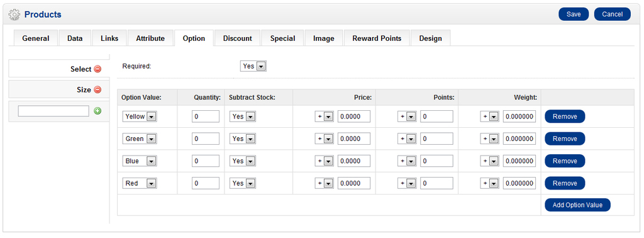Open the Discount tab
The image size is (644, 238).
click(x=237, y=38)
